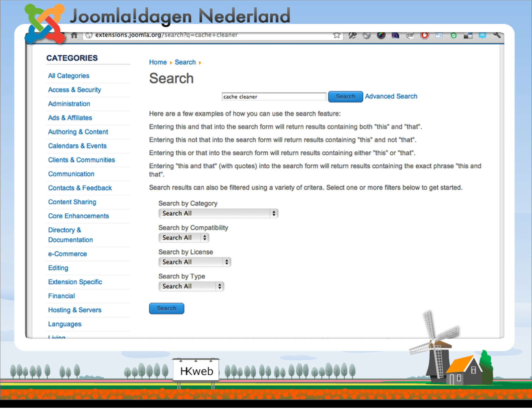Open Content Sharing category
The width and height of the screenshot is (532, 410).
coord(72,202)
